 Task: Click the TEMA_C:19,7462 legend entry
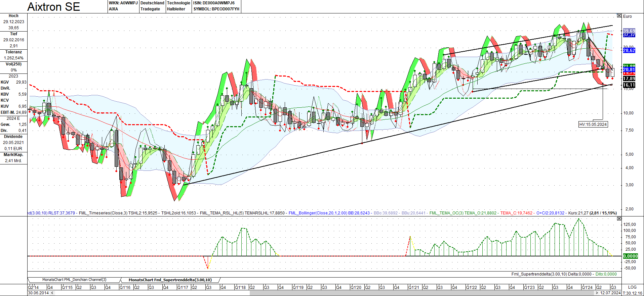[x=516, y=213]
